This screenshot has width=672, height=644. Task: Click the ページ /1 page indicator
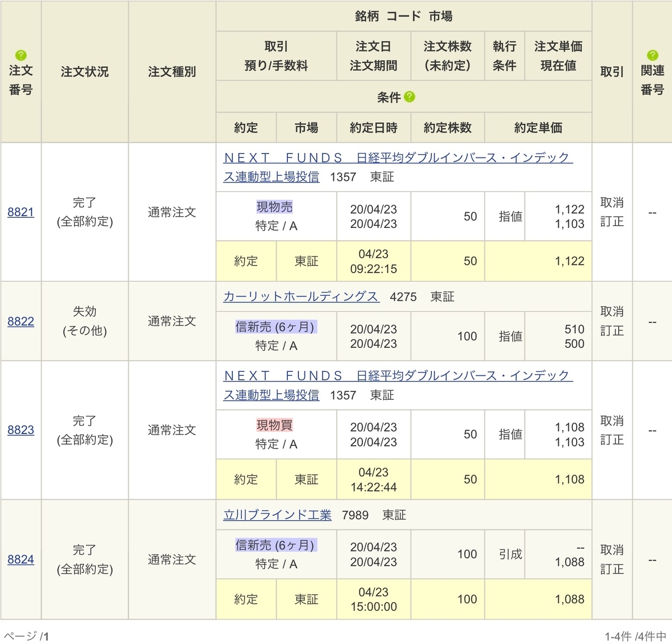pyautogui.click(x=26, y=636)
